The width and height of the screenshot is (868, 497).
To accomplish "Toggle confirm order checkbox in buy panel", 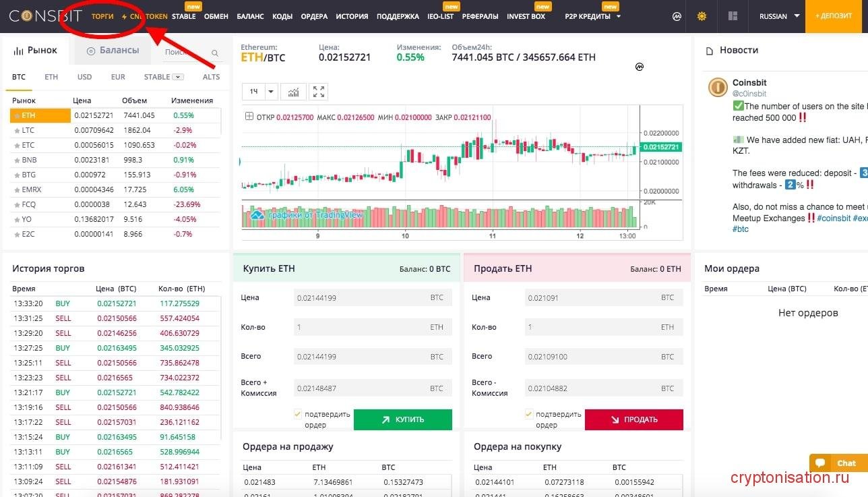I will [x=298, y=414].
